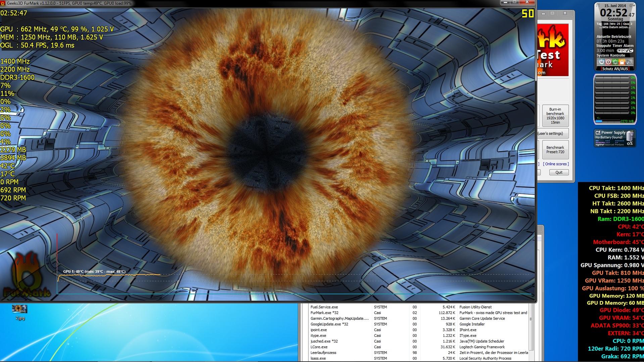644x362 pixels.
Task: Click the FurMark flame icon in title bar
Action: coord(3,3)
